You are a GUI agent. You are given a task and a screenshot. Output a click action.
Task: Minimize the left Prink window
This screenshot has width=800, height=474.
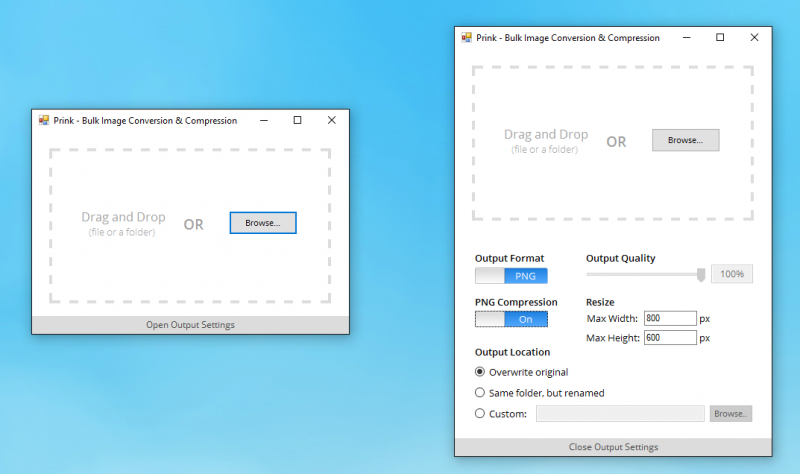264,120
